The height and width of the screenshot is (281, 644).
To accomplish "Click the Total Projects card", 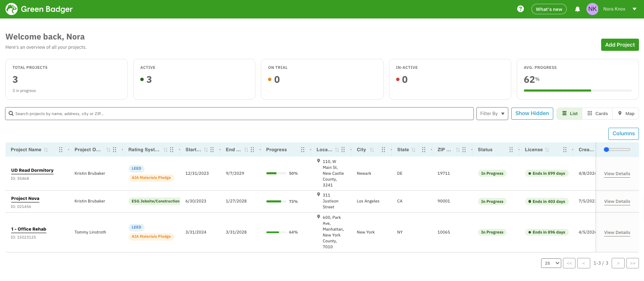I will 66,79.
